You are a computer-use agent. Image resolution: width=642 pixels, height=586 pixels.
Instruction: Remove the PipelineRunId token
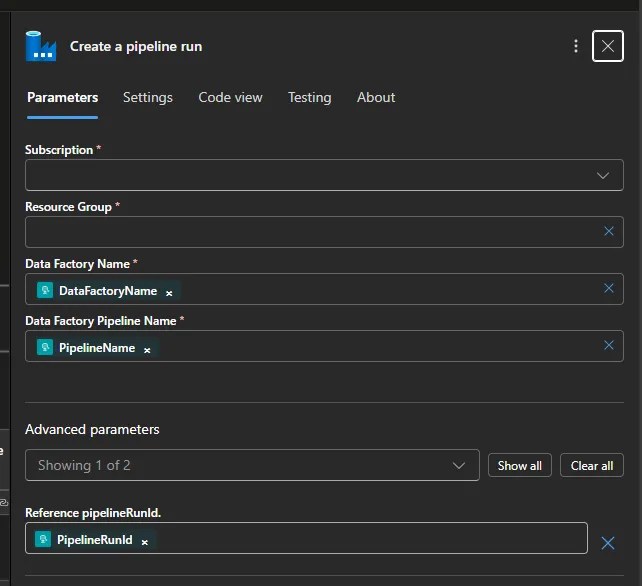[144, 541]
